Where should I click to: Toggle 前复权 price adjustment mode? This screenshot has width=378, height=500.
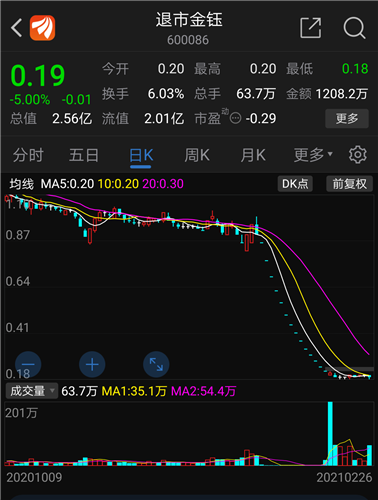pos(349,184)
